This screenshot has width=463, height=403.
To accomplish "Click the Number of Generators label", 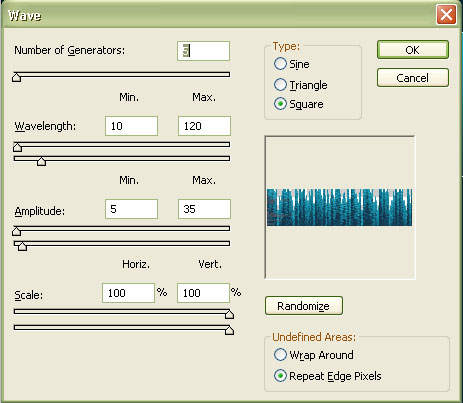I will 70,50.
